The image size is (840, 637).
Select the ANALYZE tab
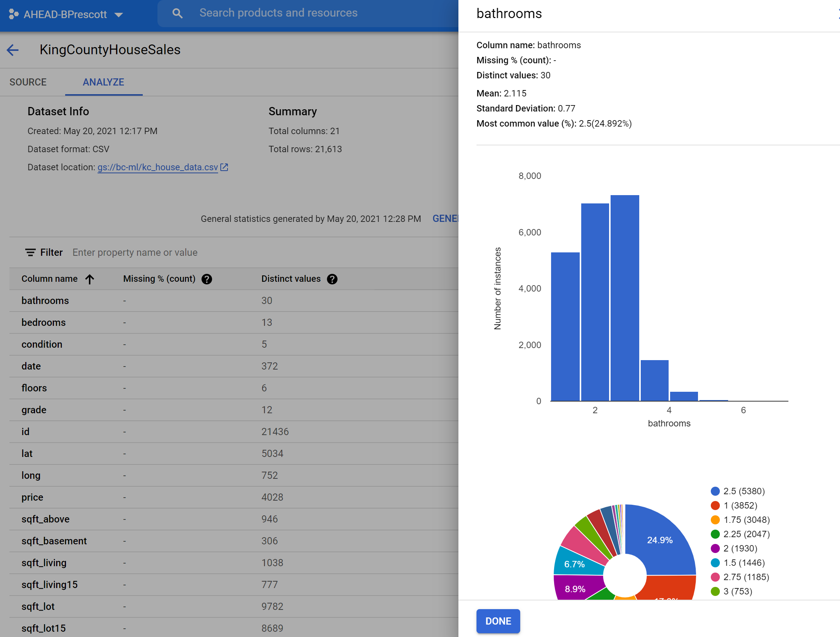pyautogui.click(x=104, y=82)
